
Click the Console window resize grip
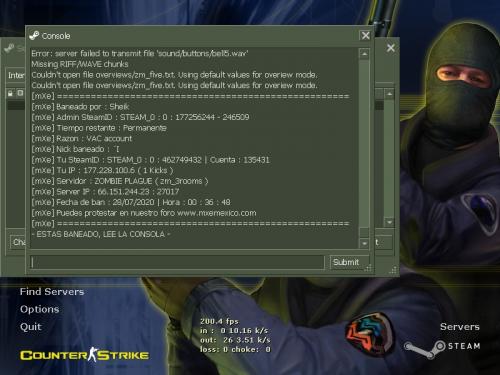368,267
